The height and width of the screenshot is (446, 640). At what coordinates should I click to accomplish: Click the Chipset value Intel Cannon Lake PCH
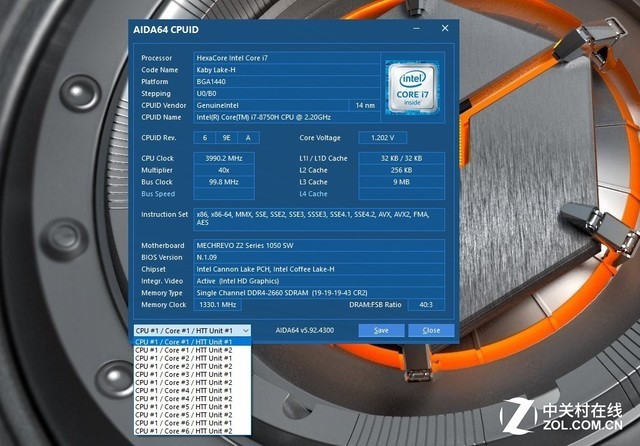tap(319, 269)
